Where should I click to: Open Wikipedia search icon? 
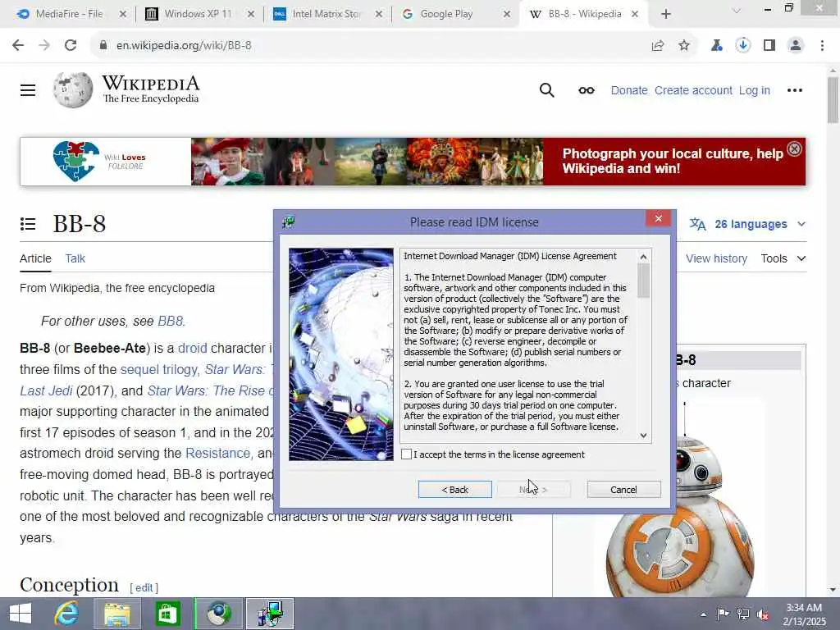(x=547, y=90)
